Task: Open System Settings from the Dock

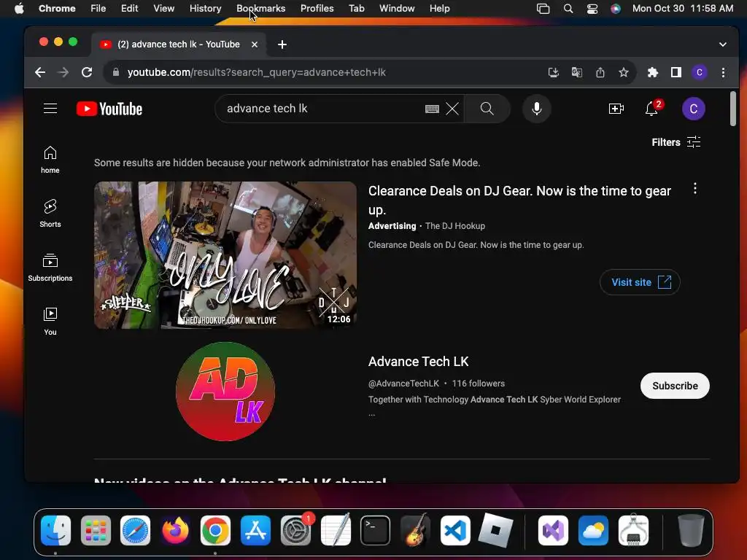Action: 295,530
